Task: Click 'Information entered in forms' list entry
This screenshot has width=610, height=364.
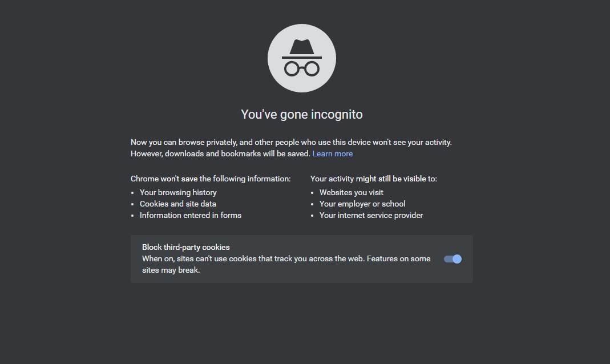Action: [191, 215]
